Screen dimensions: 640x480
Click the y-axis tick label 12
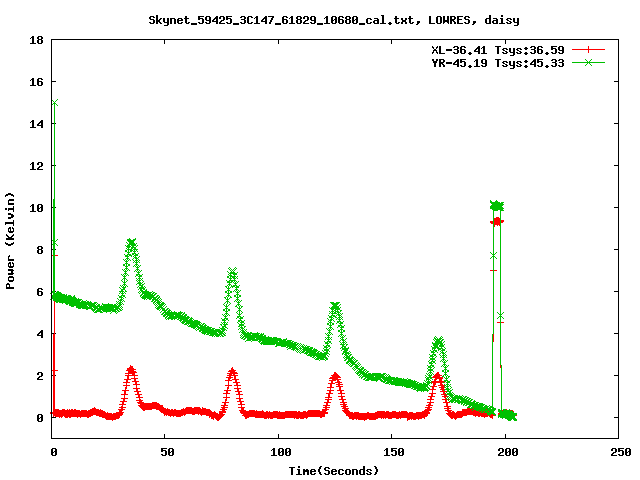pos(36,166)
